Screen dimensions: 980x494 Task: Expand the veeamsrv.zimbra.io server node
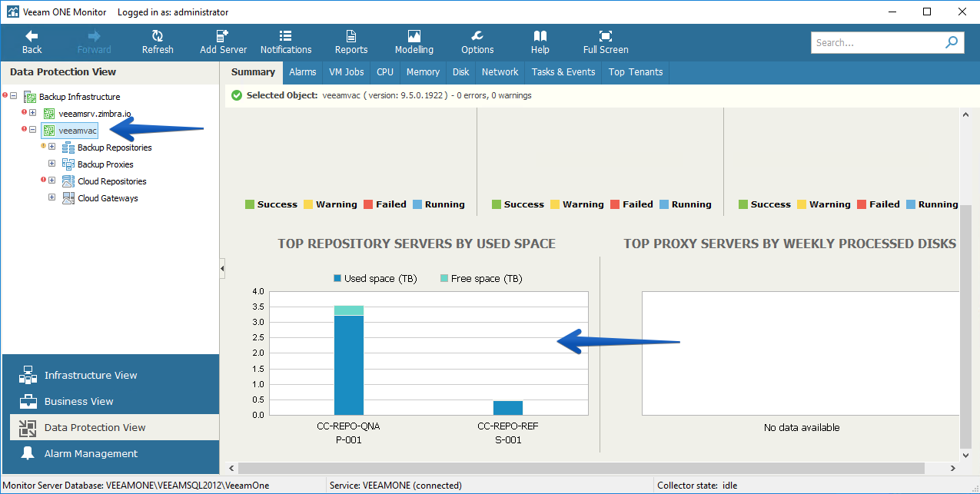pos(33,113)
